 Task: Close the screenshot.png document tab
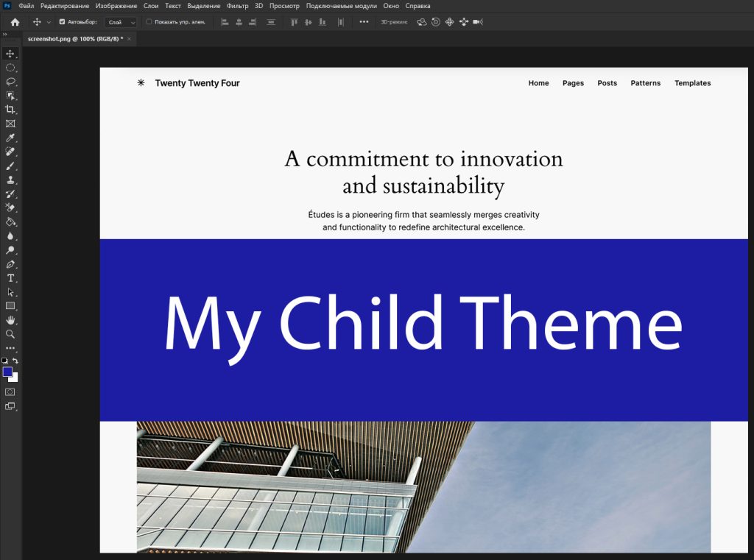point(130,38)
